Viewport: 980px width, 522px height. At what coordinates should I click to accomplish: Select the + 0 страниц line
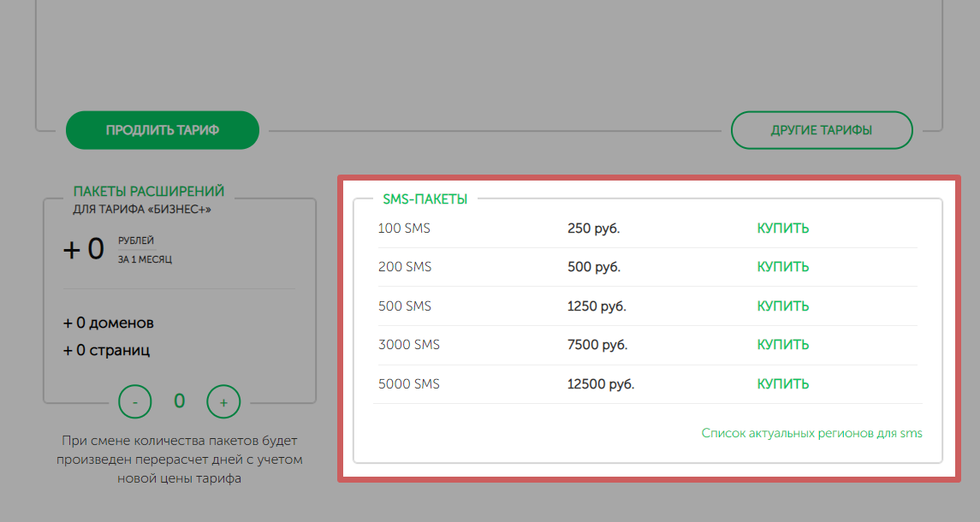(x=106, y=350)
